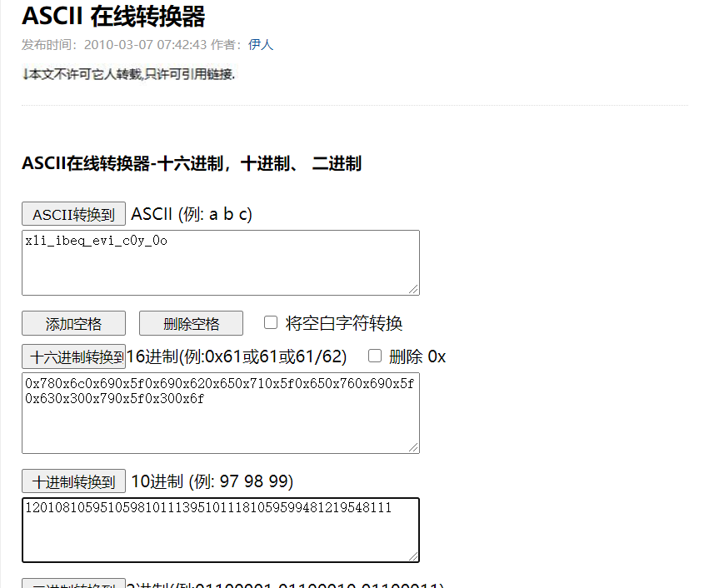Viewport: 704px width, 588px height.
Task: Click the 添加空格 (add spaces) button
Action: [x=73, y=323]
